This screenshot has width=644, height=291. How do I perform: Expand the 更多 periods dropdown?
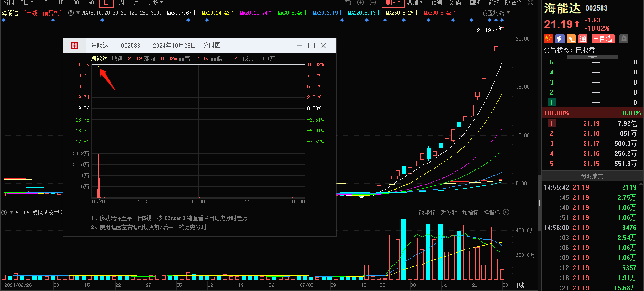[155, 3]
